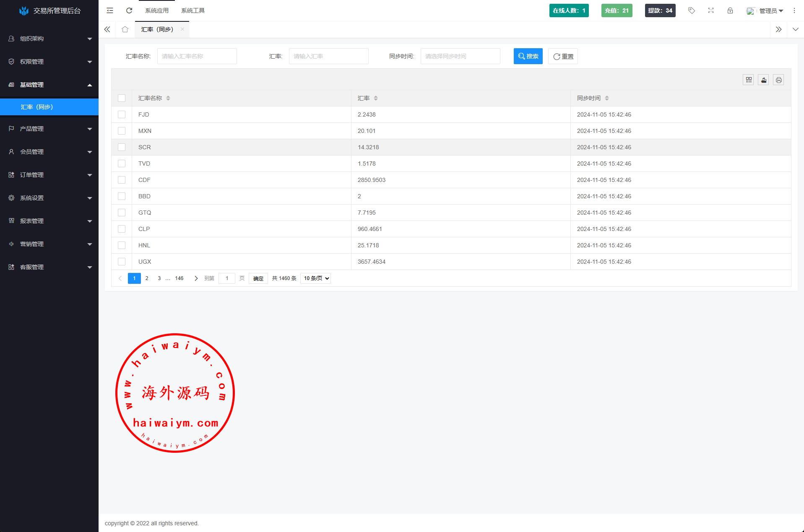The height and width of the screenshot is (532, 804).
Task: Open the fullscreen toggle icon
Action: pyautogui.click(x=711, y=10)
